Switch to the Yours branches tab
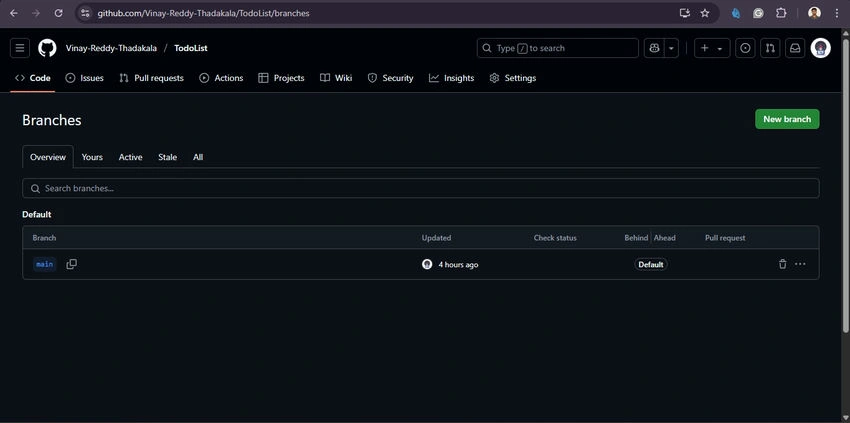The image size is (850, 423). click(x=92, y=157)
